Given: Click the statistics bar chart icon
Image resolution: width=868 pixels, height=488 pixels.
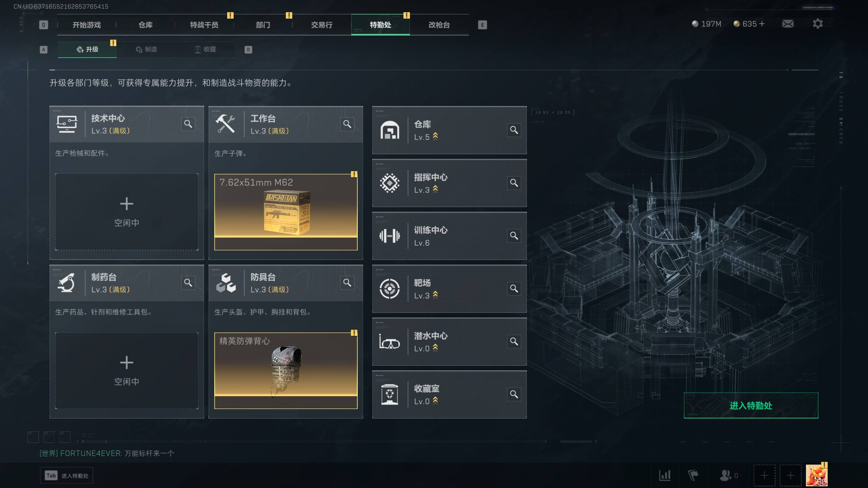Looking at the screenshot, I should click(665, 475).
